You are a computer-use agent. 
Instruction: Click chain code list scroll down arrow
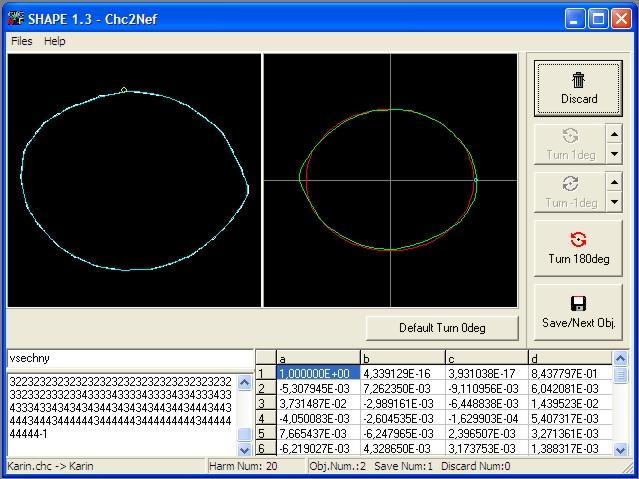pos(245,449)
